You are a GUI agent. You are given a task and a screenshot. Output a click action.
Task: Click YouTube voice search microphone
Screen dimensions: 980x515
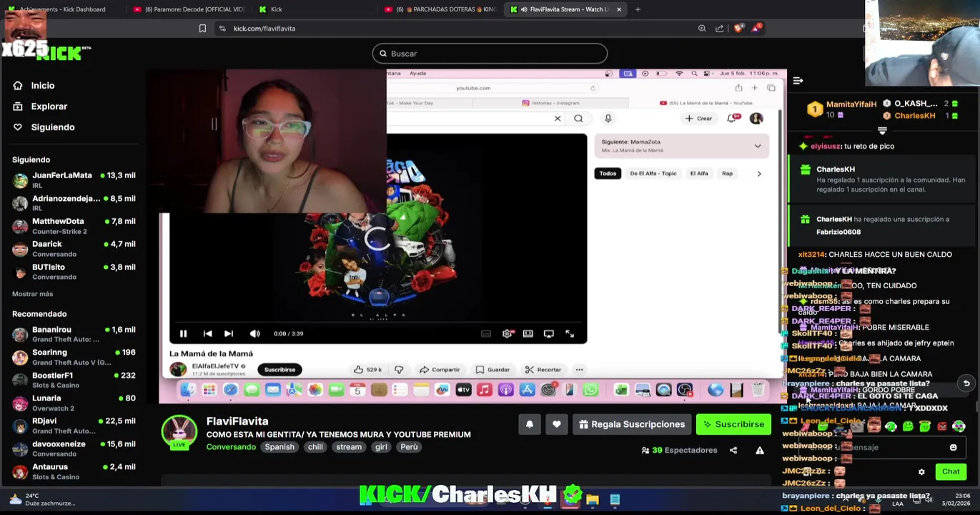(608, 118)
